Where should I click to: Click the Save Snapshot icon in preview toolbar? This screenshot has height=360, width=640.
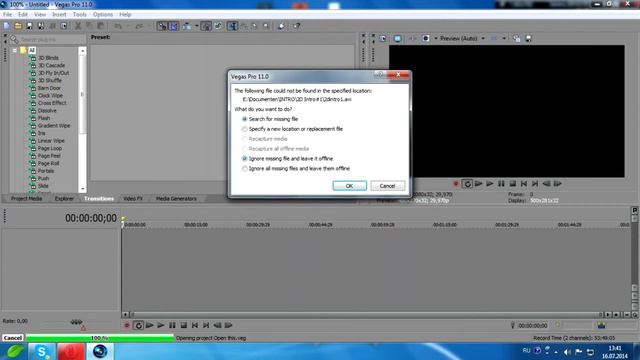pyautogui.click(x=529, y=38)
